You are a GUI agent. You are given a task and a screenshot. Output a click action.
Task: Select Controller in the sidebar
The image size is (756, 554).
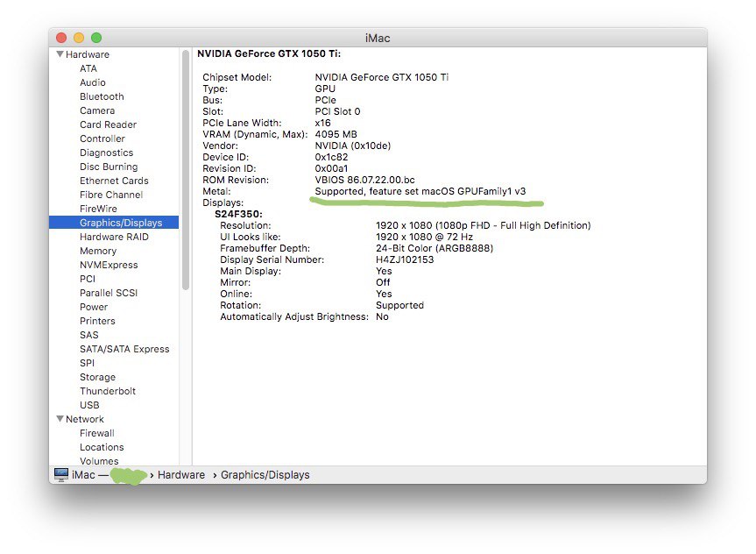click(x=102, y=138)
